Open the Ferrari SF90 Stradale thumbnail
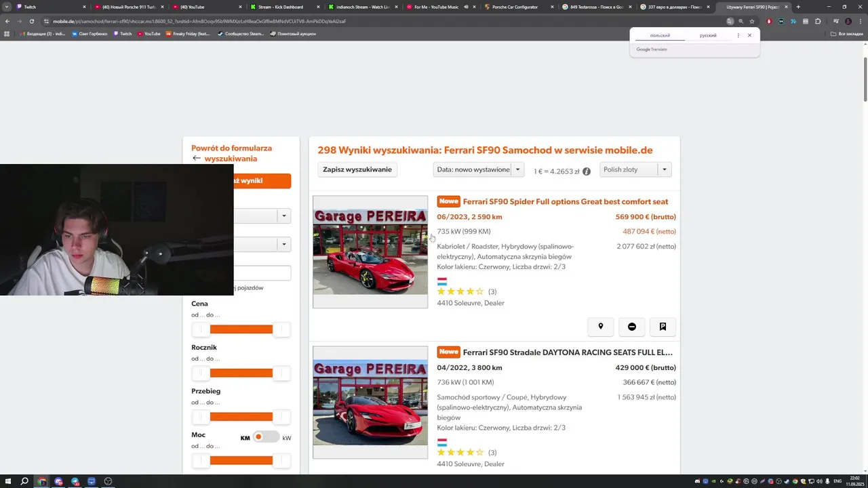The image size is (868, 488). [370, 403]
